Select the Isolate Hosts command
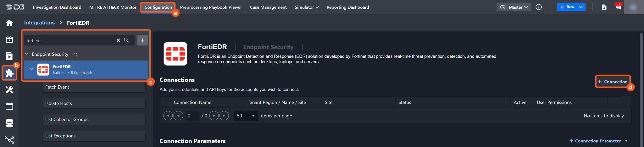The image size is (644, 147). click(x=94, y=103)
